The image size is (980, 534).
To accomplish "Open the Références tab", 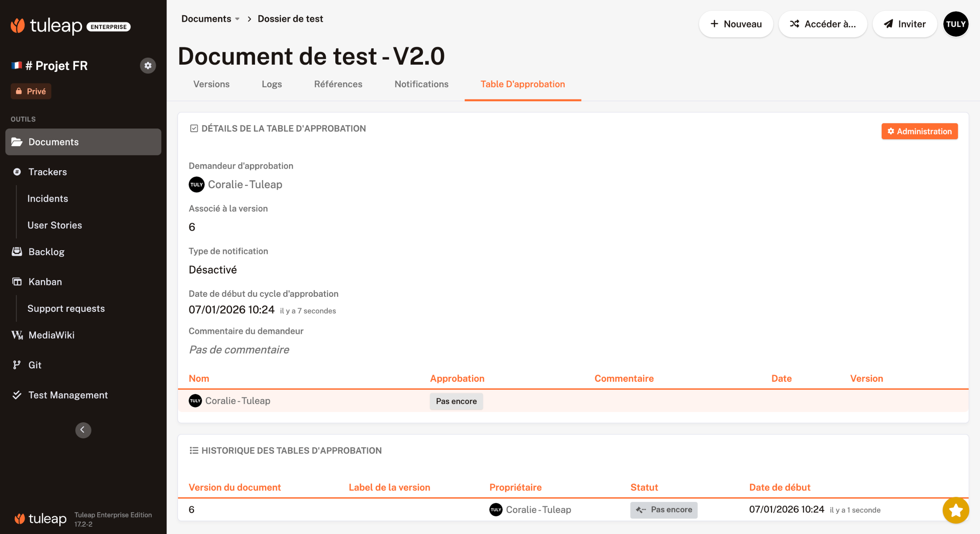I will [338, 84].
